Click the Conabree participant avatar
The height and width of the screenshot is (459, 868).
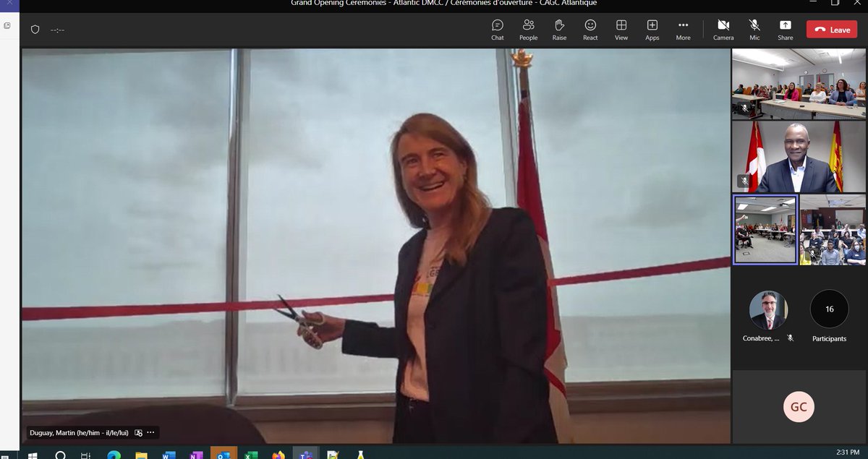click(768, 310)
